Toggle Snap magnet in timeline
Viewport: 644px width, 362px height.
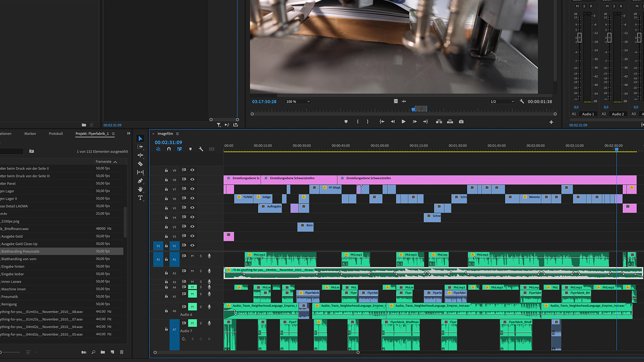click(x=169, y=149)
